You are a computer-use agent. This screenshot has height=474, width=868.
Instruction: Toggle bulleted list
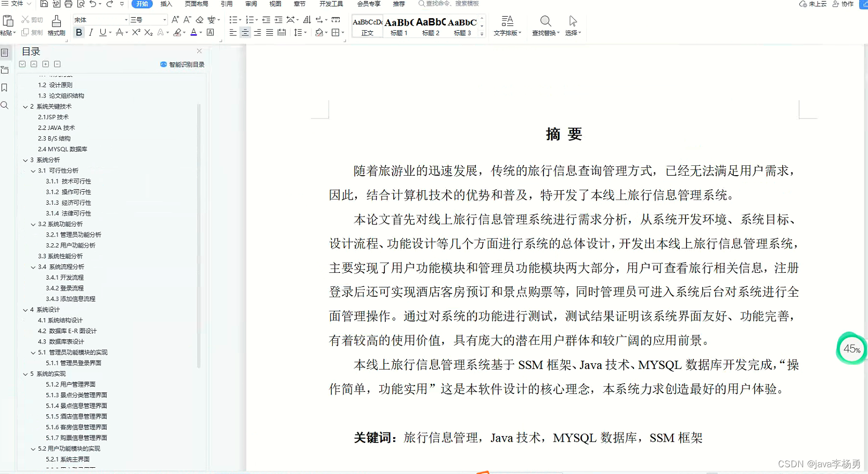tap(233, 20)
